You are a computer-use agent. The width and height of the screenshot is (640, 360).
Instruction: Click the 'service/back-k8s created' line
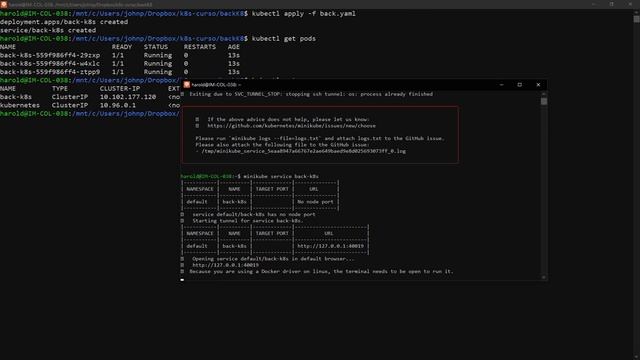[x=48, y=30]
